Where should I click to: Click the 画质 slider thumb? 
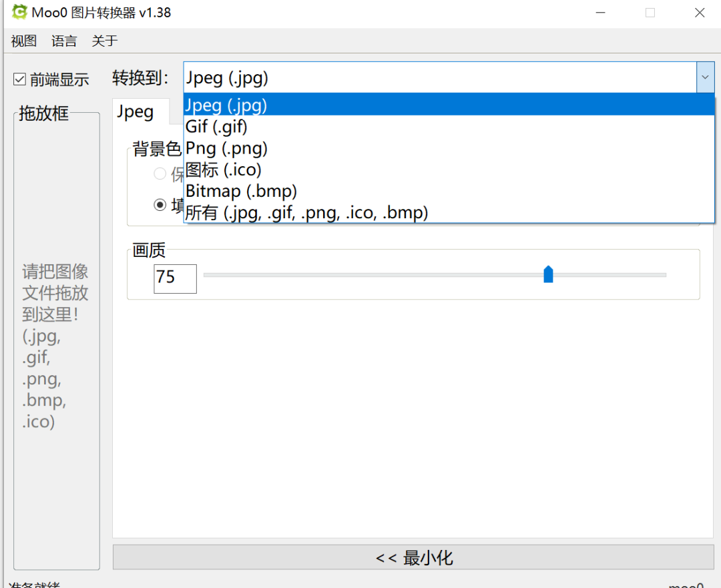(x=548, y=274)
